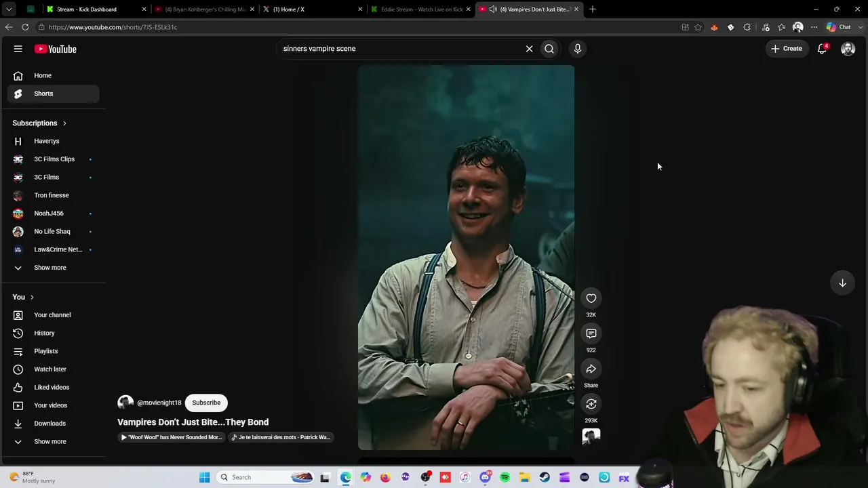868x488 pixels.
Task: Open Spotify from the taskbar
Action: click(x=505, y=477)
